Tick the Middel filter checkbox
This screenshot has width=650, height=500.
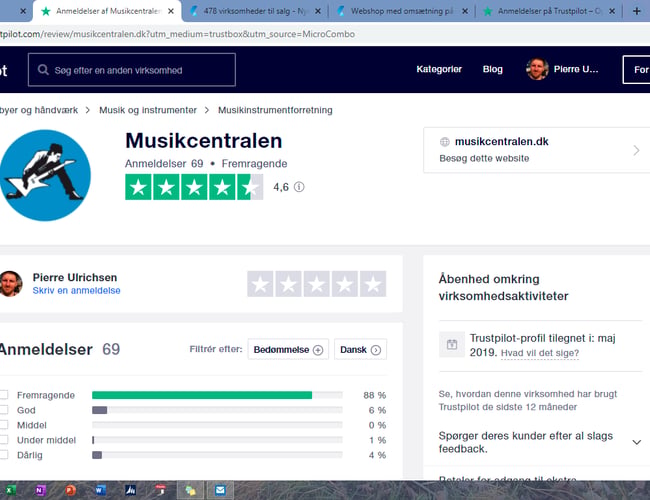[x=4, y=425]
